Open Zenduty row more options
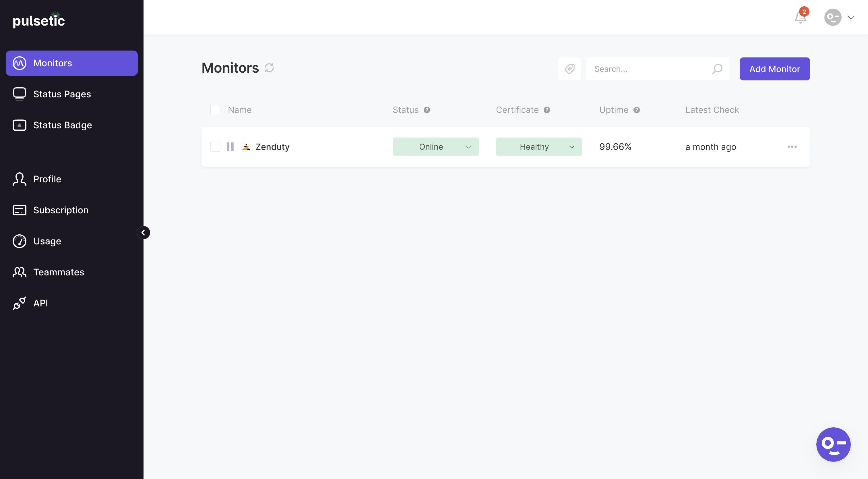This screenshot has height=479, width=868. (x=792, y=147)
